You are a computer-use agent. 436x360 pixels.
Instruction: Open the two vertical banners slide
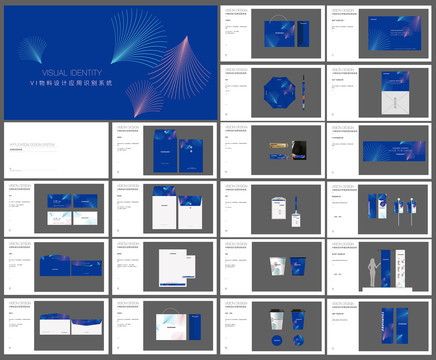(x=379, y=326)
